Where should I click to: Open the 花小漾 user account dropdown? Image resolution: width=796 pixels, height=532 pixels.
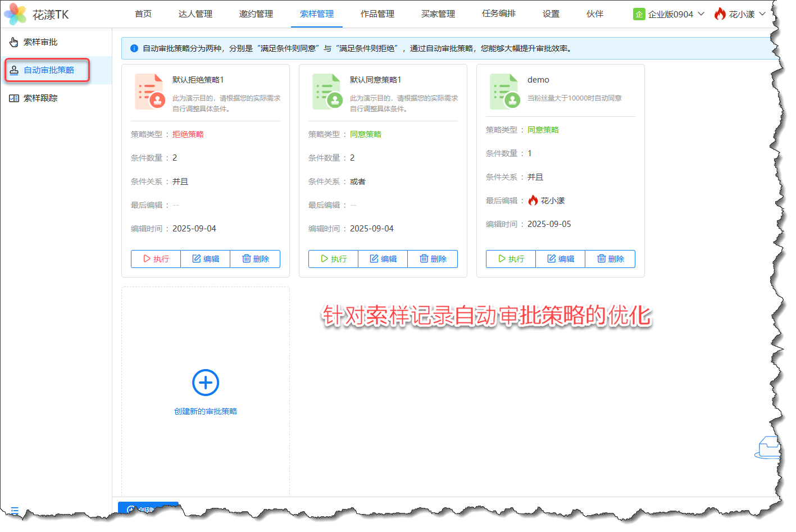pyautogui.click(x=740, y=14)
